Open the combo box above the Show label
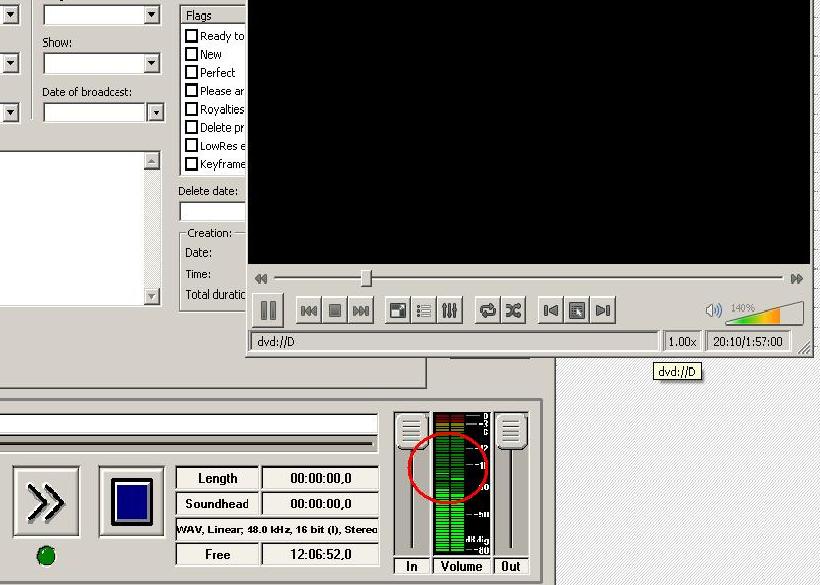 pos(152,15)
